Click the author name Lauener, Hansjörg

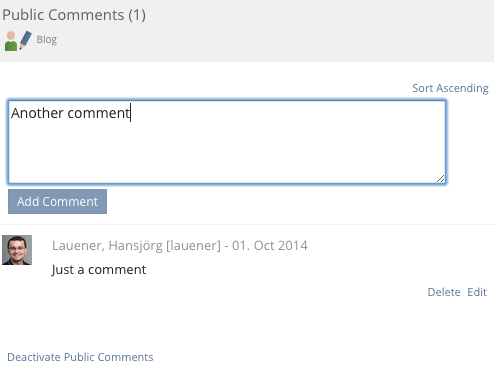(107, 246)
